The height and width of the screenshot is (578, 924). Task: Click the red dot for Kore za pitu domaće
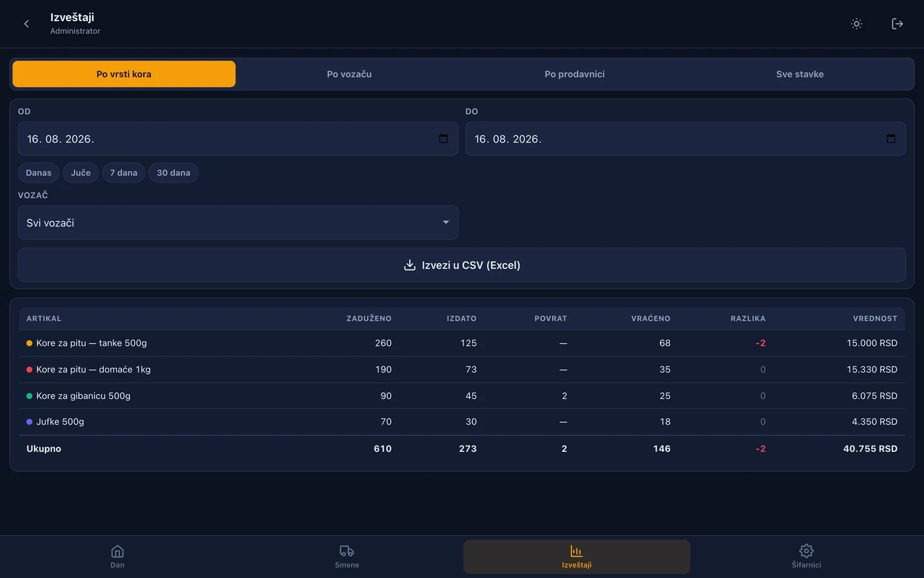coord(29,370)
